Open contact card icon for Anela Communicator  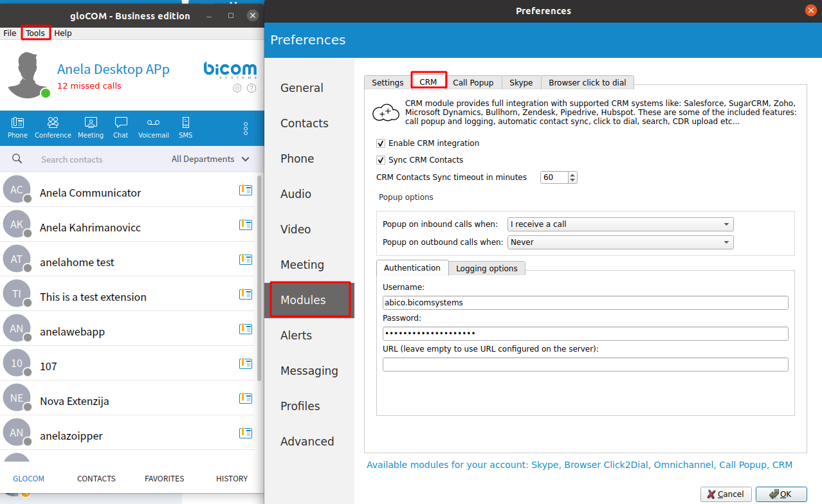click(245, 190)
